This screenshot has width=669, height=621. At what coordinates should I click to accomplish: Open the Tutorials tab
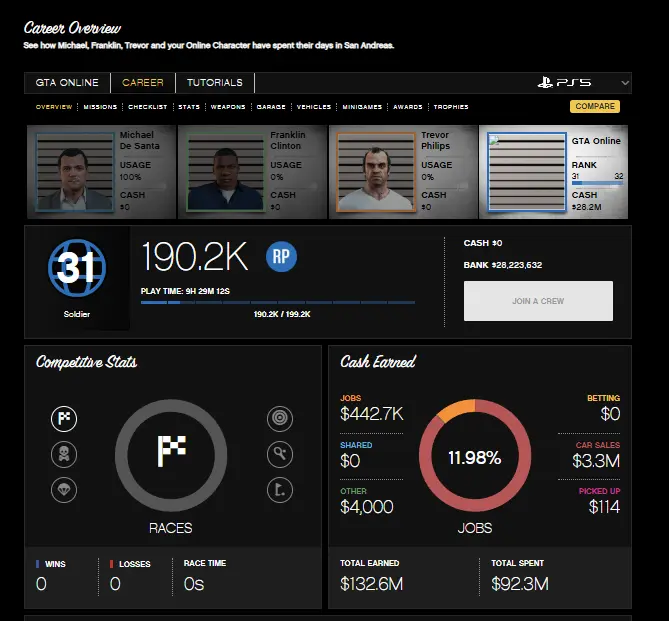coord(214,83)
